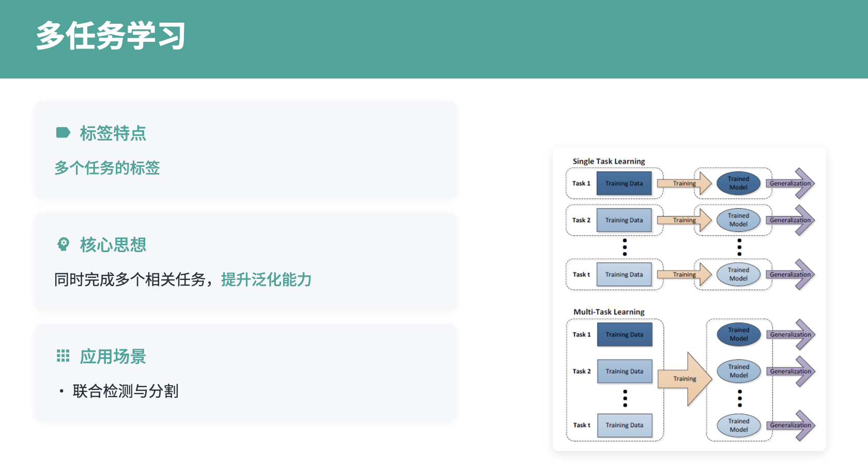Expand the 标签特点 card
Viewport: 868px width, 469px height.
(245, 150)
